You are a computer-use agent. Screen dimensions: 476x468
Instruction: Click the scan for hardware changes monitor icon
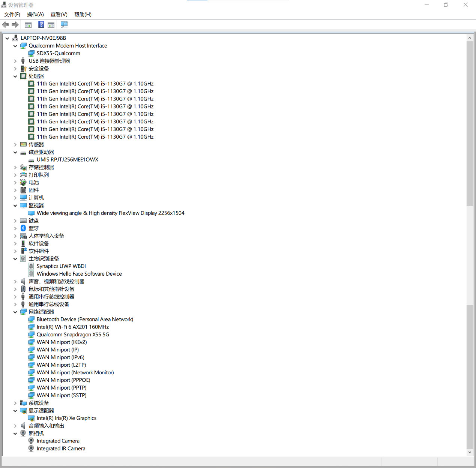[x=64, y=25]
